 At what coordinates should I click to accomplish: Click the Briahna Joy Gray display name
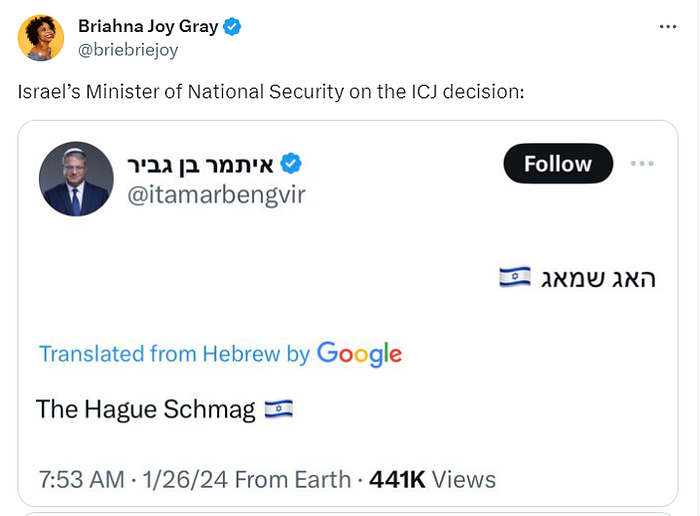coord(148,26)
